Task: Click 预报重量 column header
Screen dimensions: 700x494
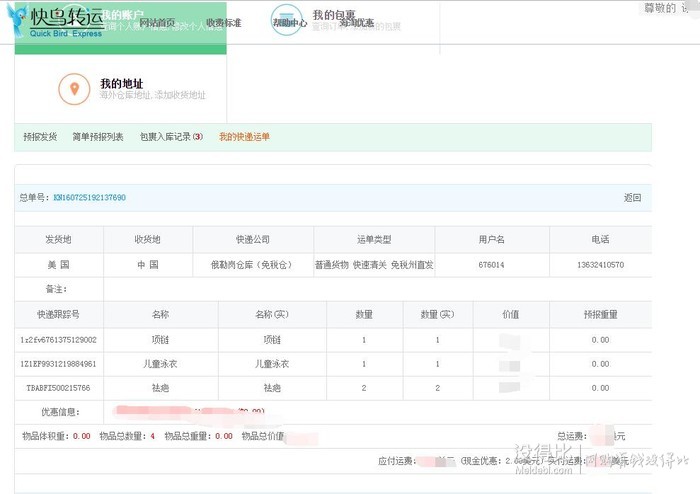Action: pos(600,315)
